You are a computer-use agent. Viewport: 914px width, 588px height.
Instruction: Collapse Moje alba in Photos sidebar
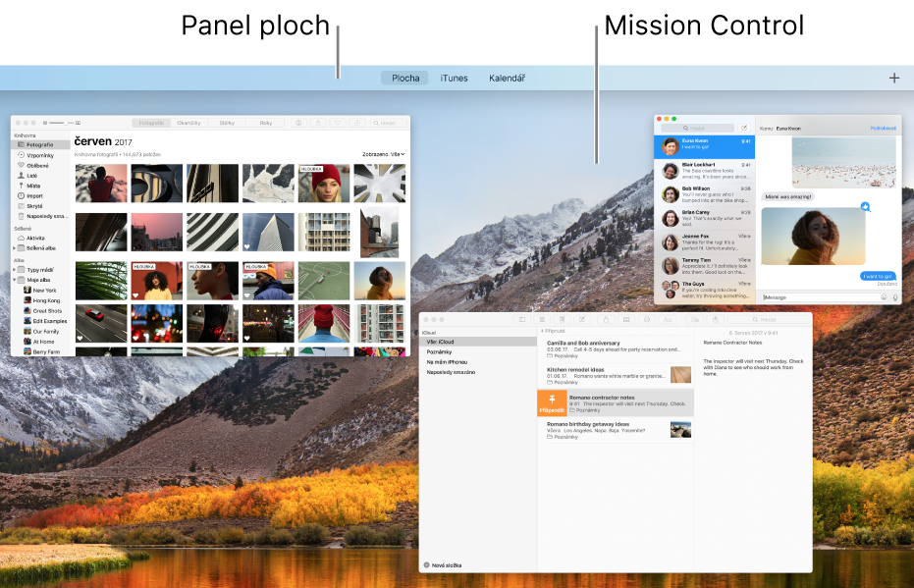[15, 280]
